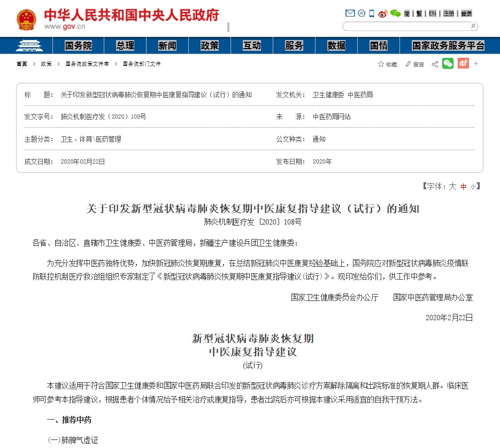Switch to traditional Chinese 繁
Screen dimensions: 500x448
click(419, 13)
